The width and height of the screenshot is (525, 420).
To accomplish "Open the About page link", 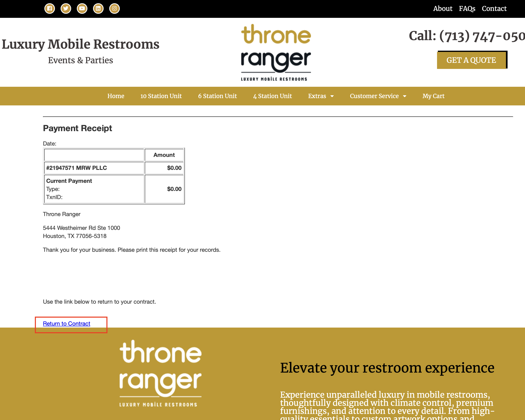I will click(442, 9).
